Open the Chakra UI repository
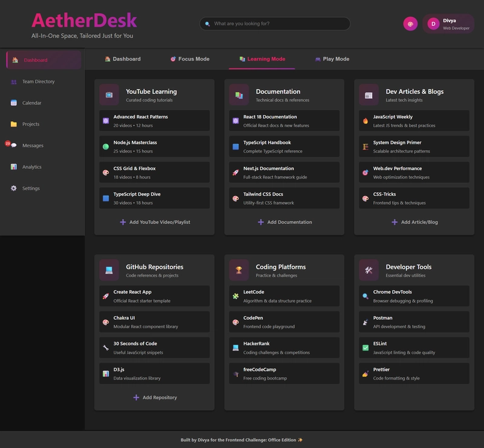This screenshot has width=484, height=448. coord(154,322)
